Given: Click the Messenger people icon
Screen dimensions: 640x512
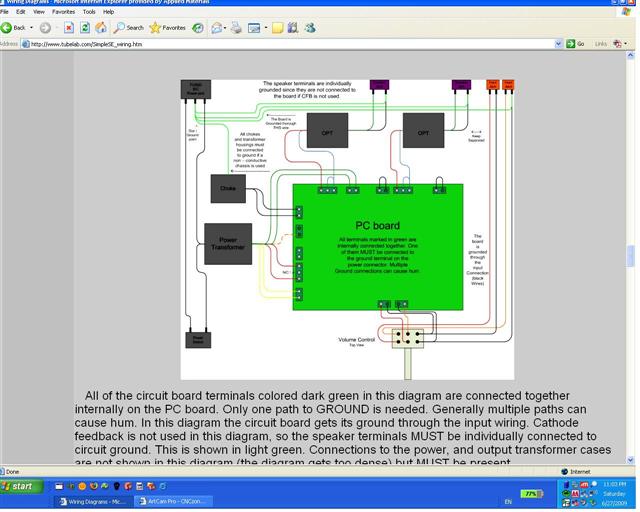Looking at the screenshot, I should (310, 28).
